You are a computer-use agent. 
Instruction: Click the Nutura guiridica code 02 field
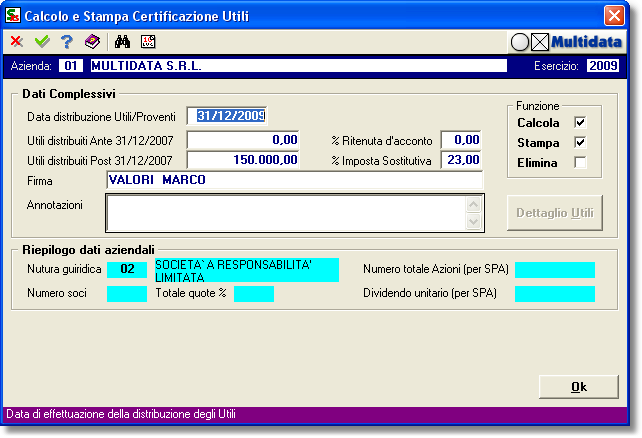127,269
